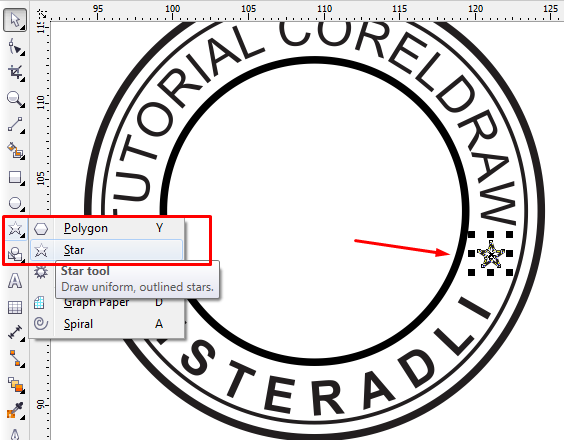
Task: Click the Spiral swirl icon
Action: pos(41,323)
